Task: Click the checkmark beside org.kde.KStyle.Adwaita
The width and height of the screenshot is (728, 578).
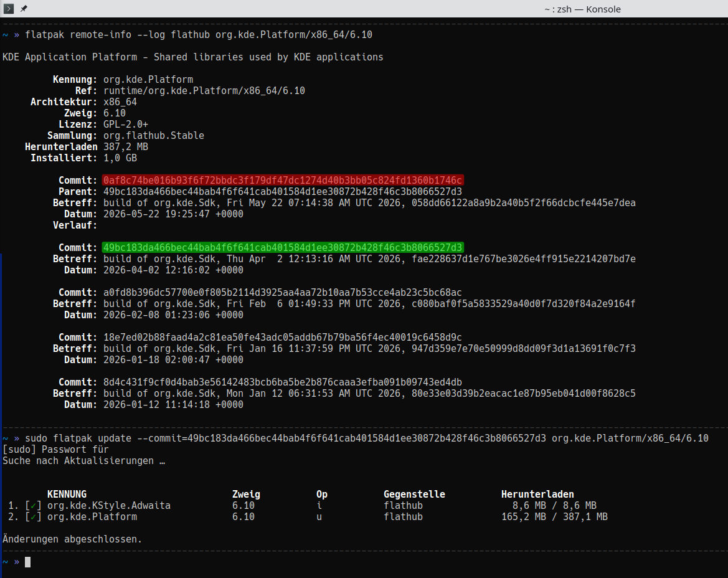Action: (34, 506)
